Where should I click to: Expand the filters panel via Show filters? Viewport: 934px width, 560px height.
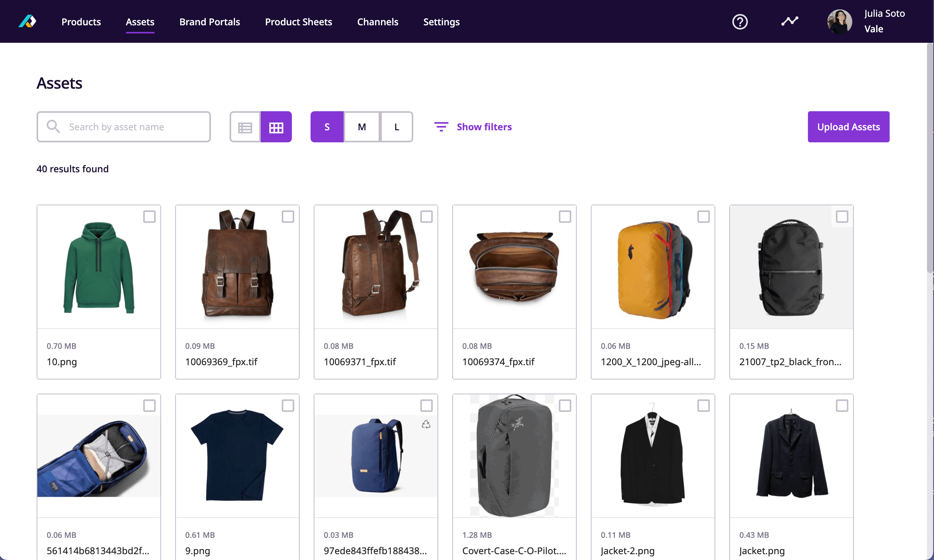coord(484,127)
